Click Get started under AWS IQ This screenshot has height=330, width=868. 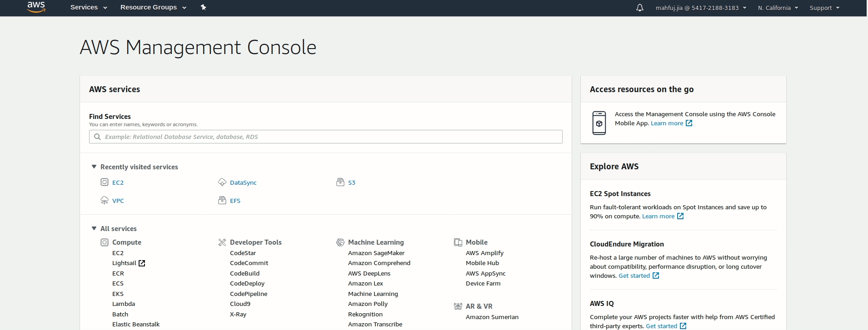661,326
